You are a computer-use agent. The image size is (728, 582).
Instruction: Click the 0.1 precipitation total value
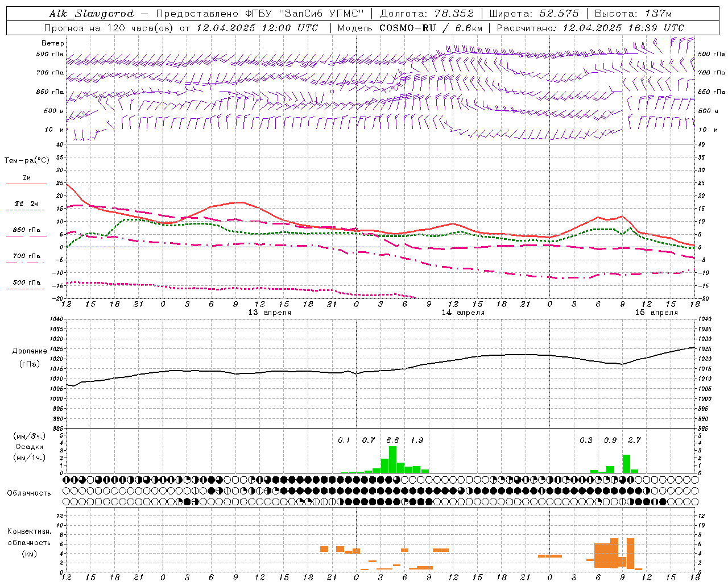pos(344,440)
